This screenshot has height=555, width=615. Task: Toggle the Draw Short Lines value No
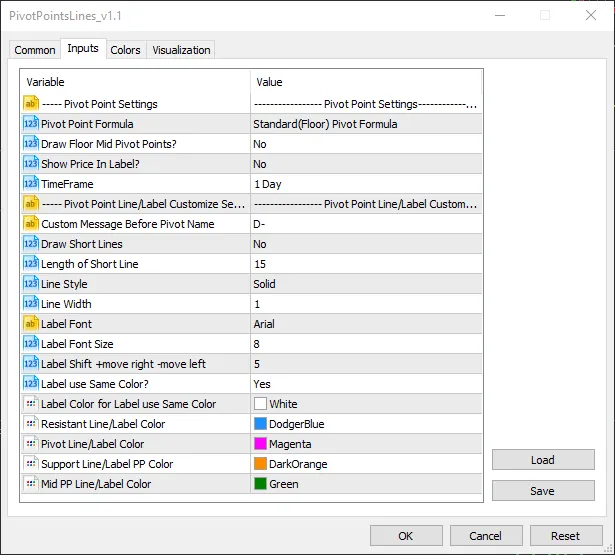(x=365, y=244)
